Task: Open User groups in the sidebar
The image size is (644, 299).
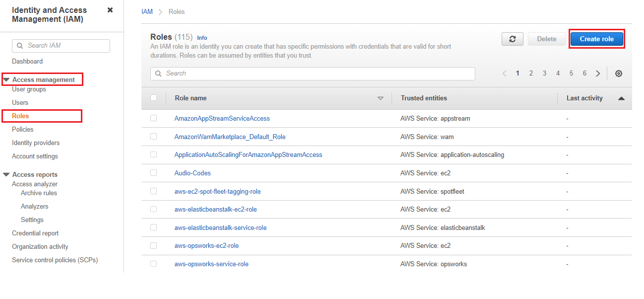Action: click(29, 89)
